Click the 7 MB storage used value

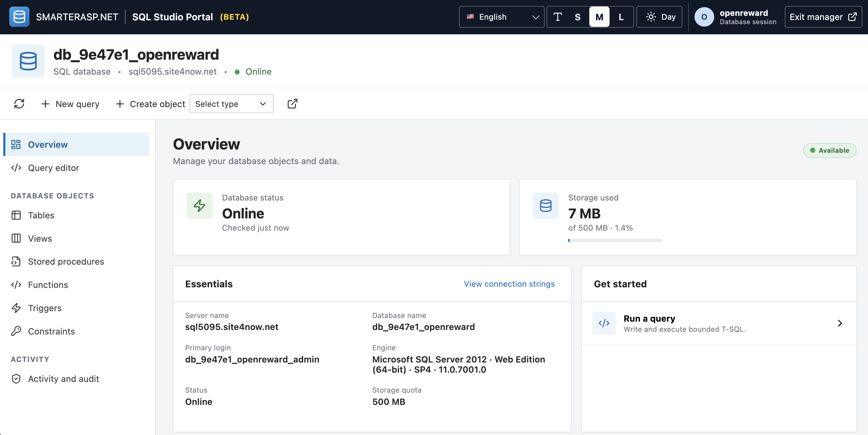[584, 213]
